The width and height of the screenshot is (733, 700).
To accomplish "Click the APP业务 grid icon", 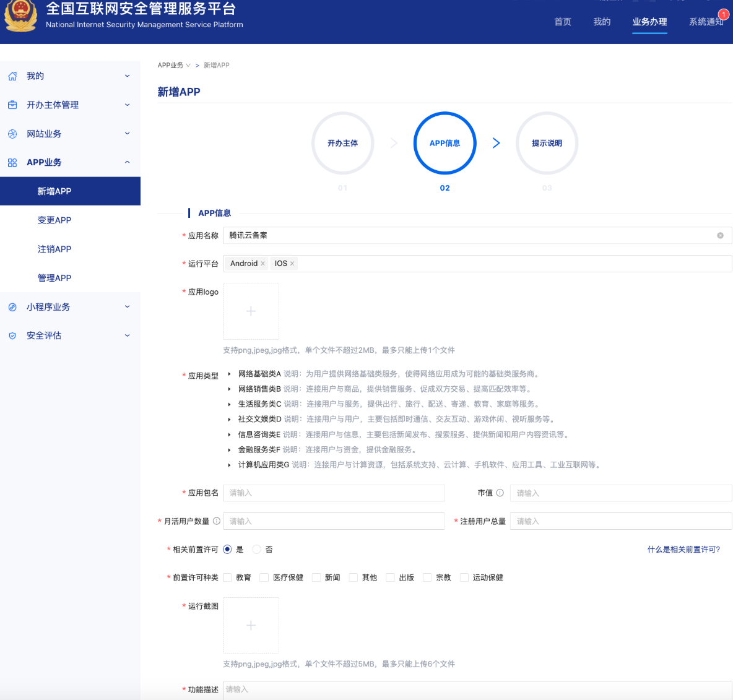I will 12,163.
